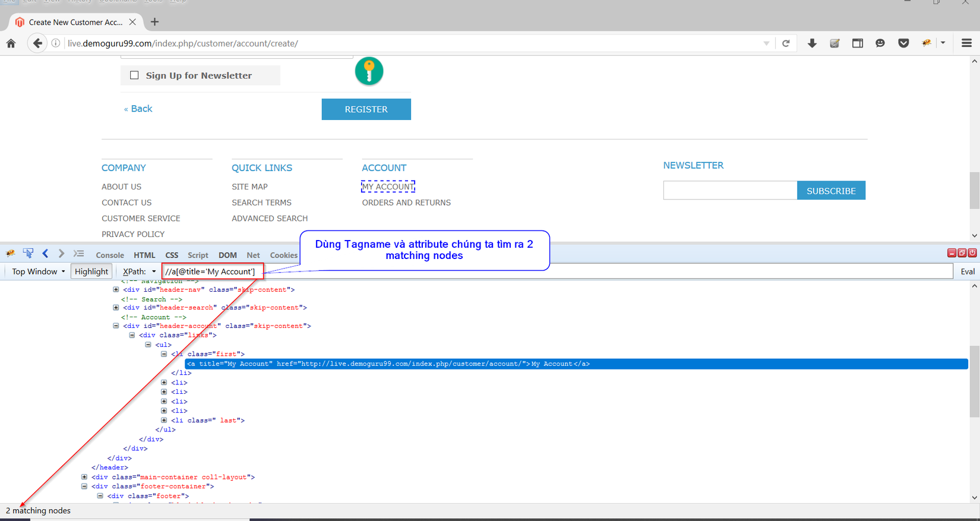Switch to the Net tab
Image resolution: width=980 pixels, height=521 pixels.
[253, 255]
